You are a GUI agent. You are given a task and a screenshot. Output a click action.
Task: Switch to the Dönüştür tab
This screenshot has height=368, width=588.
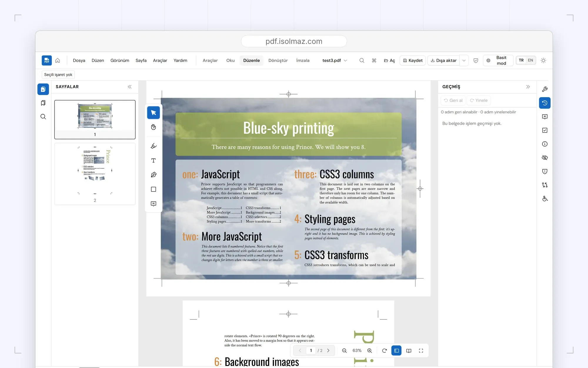point(278,60)
